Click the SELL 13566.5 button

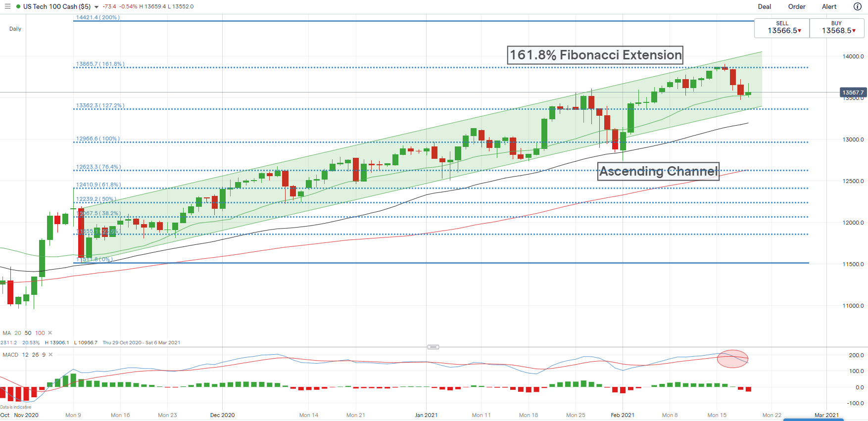click(782, 28)
